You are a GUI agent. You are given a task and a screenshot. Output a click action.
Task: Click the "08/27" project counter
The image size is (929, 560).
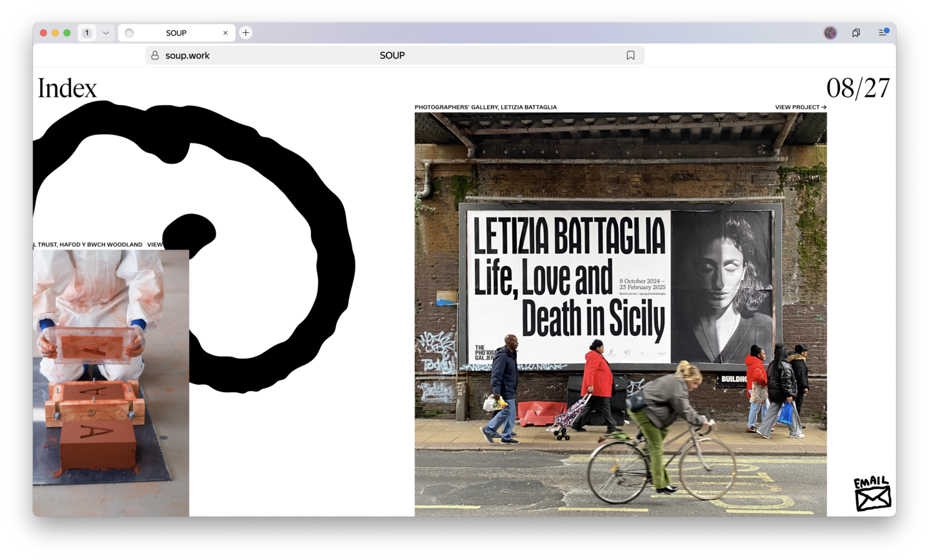pos(858,88)
